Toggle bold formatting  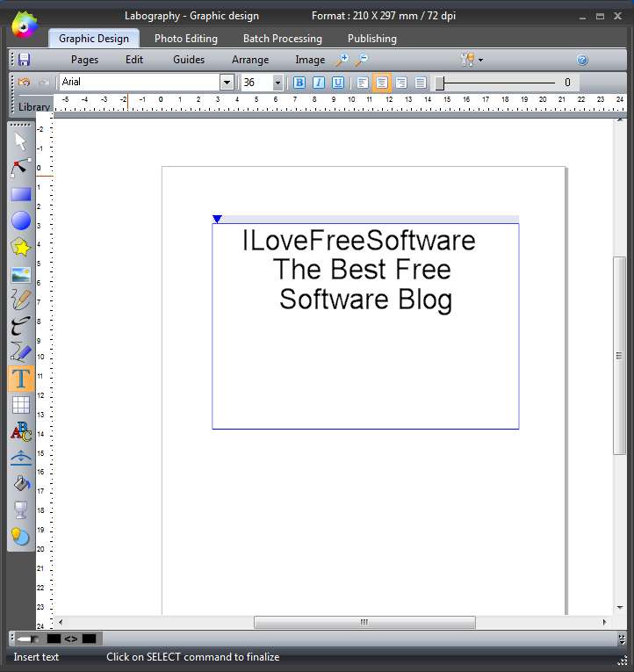point(299,83)
